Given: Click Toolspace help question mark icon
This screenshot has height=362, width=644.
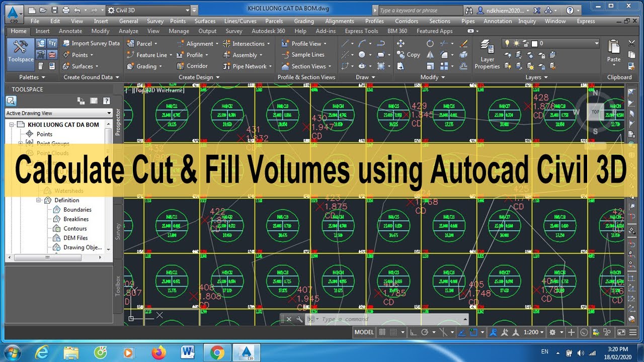Looking at the screenshot, I should (x=106, y=101).
